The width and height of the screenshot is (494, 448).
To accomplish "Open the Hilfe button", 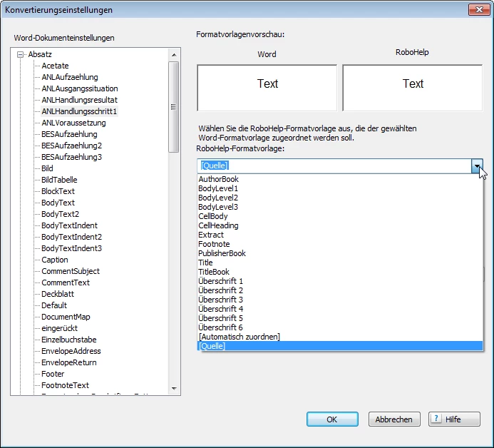I will pos(454,419).
